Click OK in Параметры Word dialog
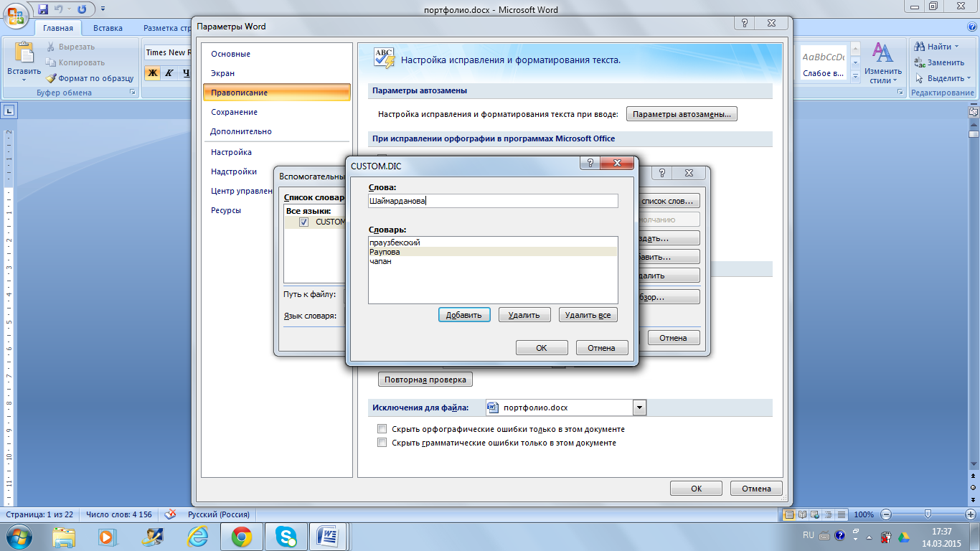This screenshot has height=551, width=980. coord(696,489)
